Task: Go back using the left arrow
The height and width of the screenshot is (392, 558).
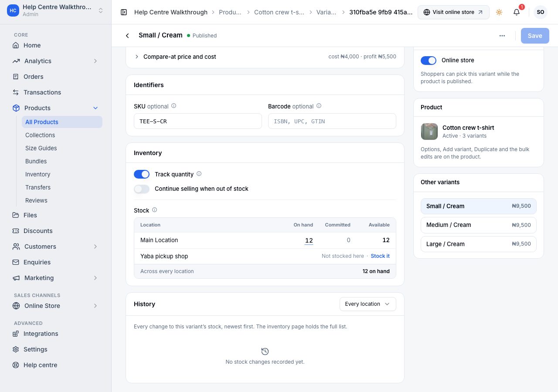Action: pyautogui.click(x=127, y=36)
